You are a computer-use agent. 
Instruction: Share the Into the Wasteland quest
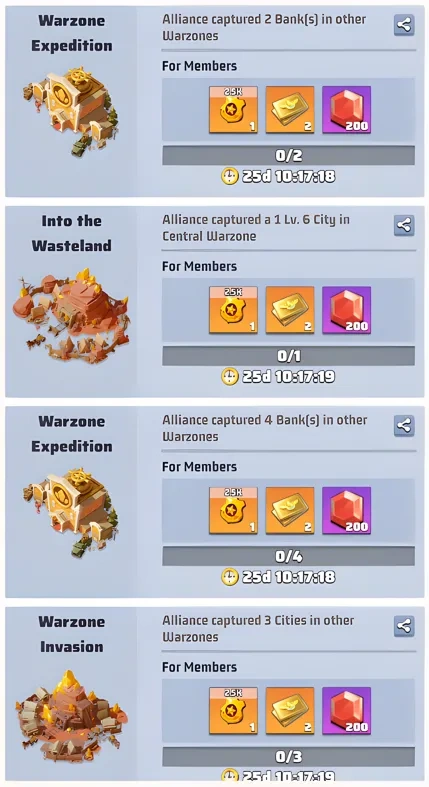tap(404, 225)
